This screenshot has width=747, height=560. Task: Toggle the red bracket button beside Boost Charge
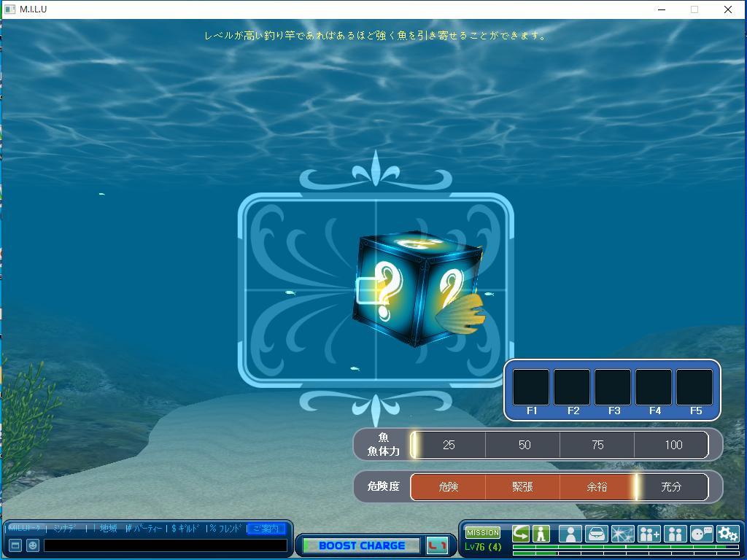pyautogui.click(x=437, y=545)
